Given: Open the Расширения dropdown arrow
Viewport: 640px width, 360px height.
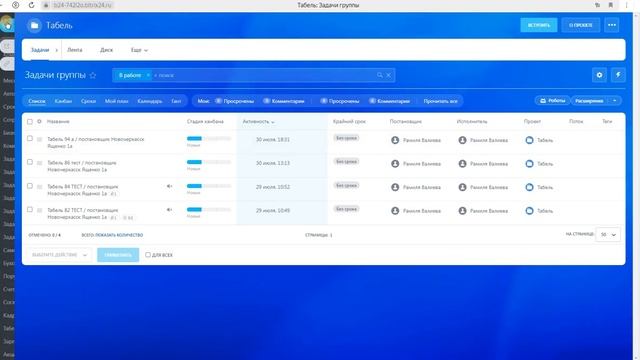Looking at the screenshot, I should point(615,101).
